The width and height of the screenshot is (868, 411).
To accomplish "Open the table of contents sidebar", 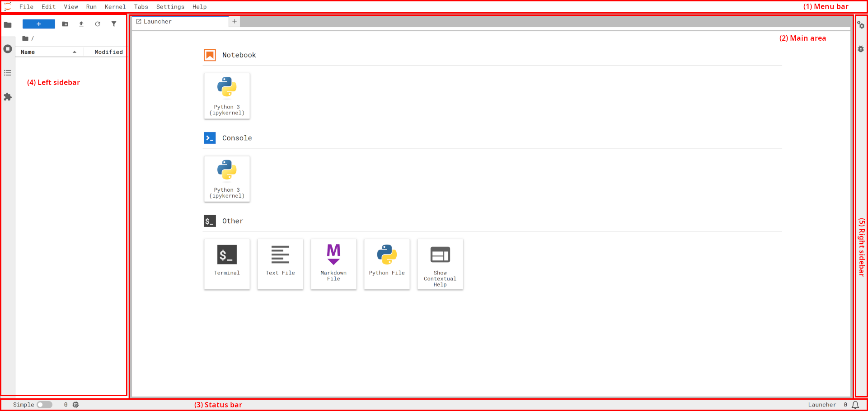I will [8, 73].
